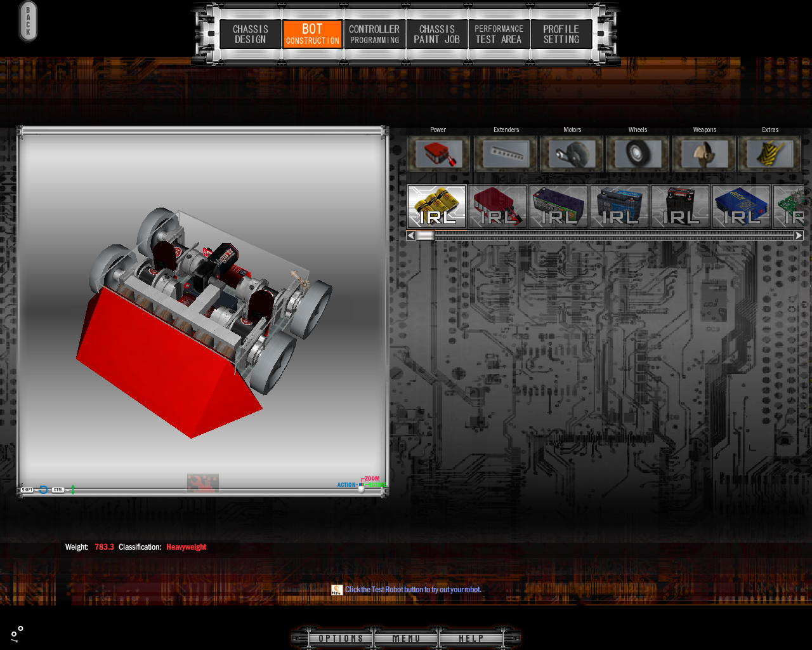This screenshot has height=650, width=812.
Task: Open the Extras category icon
Action: click(x=770, y=154)
